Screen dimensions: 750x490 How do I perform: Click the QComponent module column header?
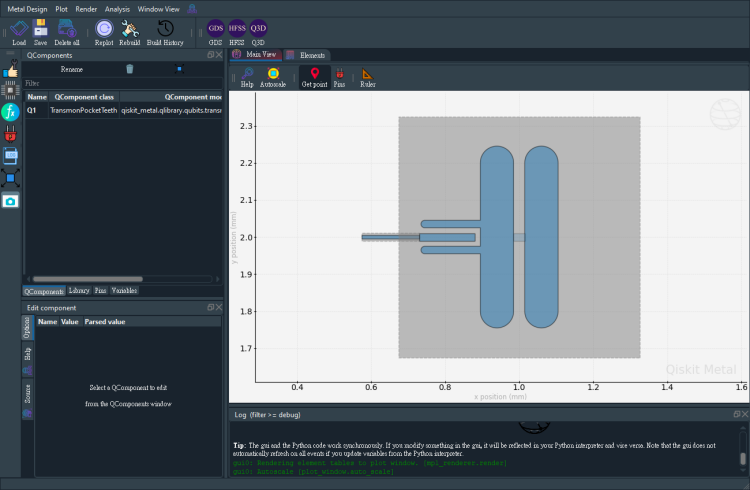171,97
